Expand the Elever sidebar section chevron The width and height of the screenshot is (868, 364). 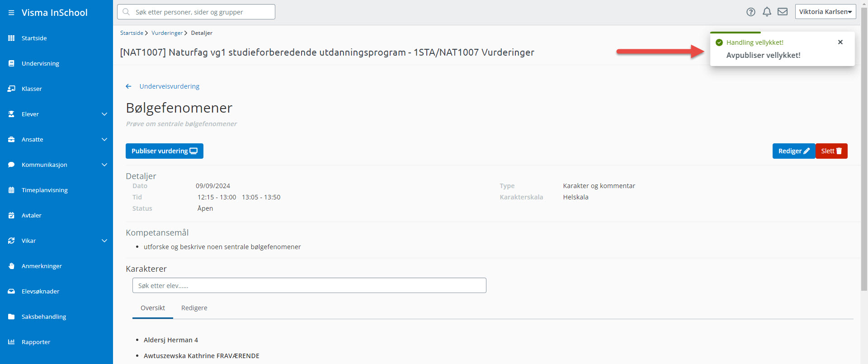point(104,114)
